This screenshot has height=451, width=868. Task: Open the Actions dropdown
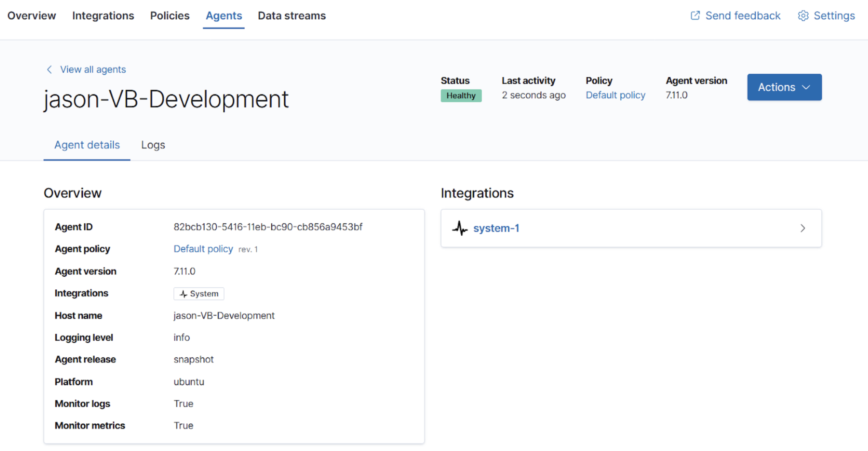coord(784,87)
